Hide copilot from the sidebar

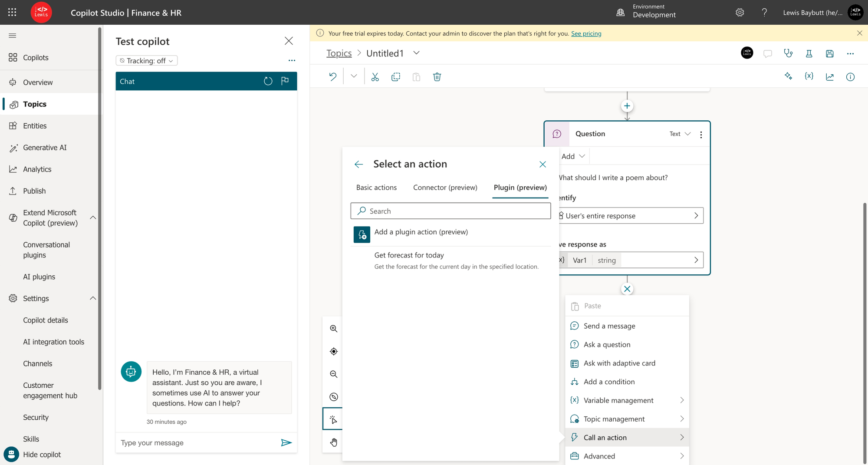pos(42,455)
